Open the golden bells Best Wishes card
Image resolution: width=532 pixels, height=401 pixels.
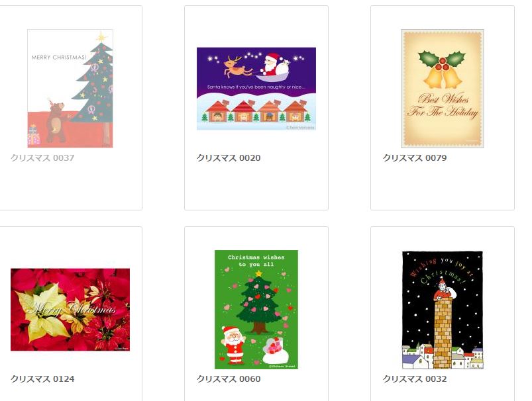pos(443,89)
